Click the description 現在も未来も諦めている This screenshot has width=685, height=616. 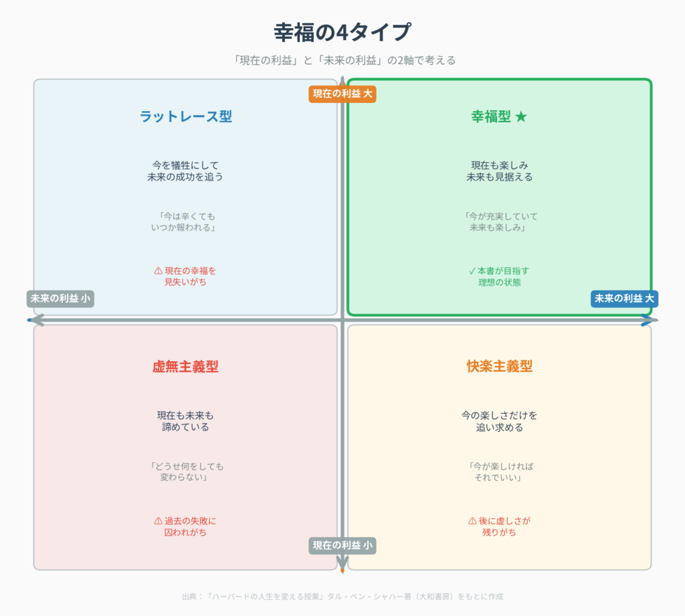(x=185, y=421)
